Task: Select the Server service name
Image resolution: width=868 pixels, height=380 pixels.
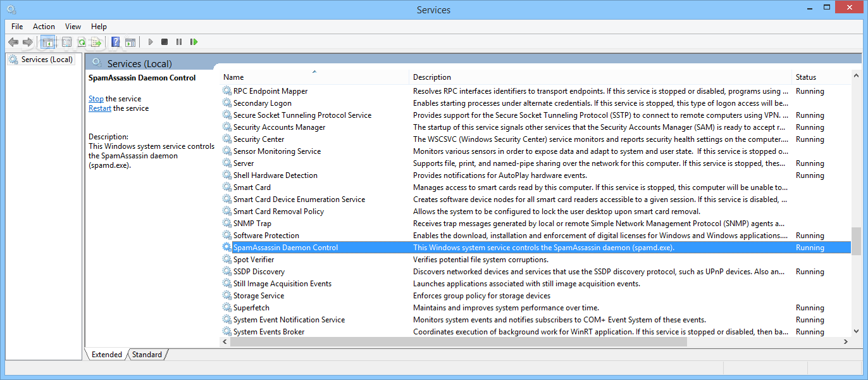Action: click(244, 163)
